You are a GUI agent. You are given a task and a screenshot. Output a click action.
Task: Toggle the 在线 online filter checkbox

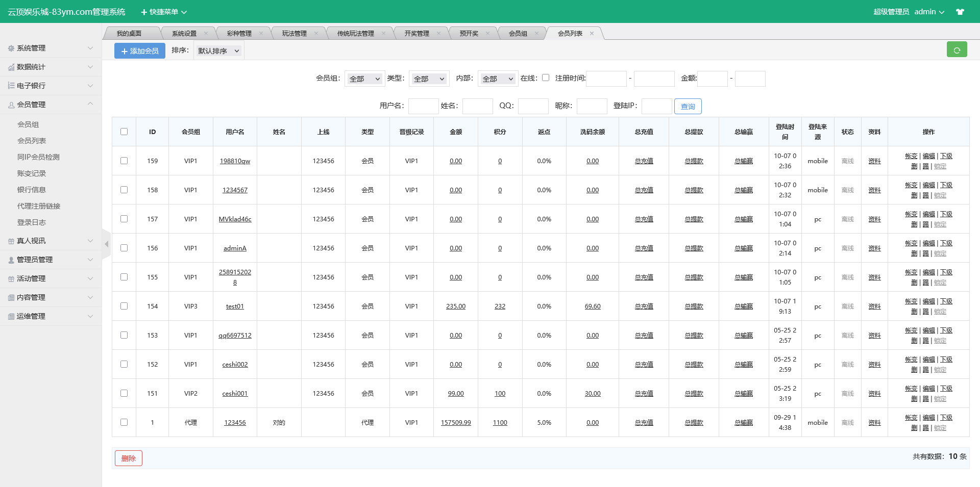point(546,78)
